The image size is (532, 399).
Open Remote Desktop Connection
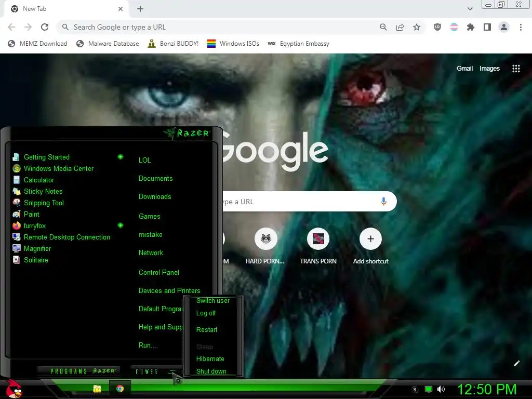point(61,237)
